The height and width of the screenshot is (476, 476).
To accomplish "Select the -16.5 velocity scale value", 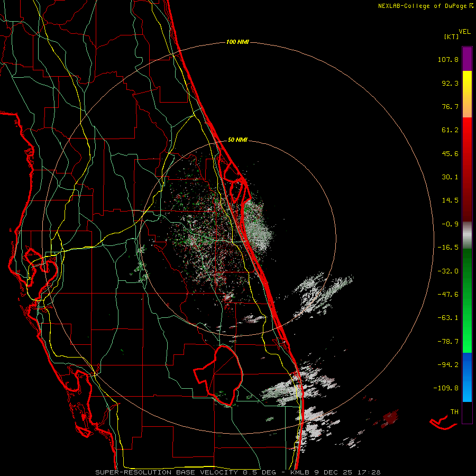I will (x=448, y=248).
